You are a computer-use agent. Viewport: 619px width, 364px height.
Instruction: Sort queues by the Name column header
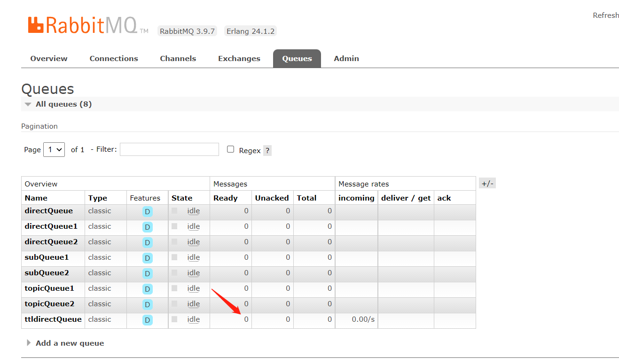[x=36, y=198]
